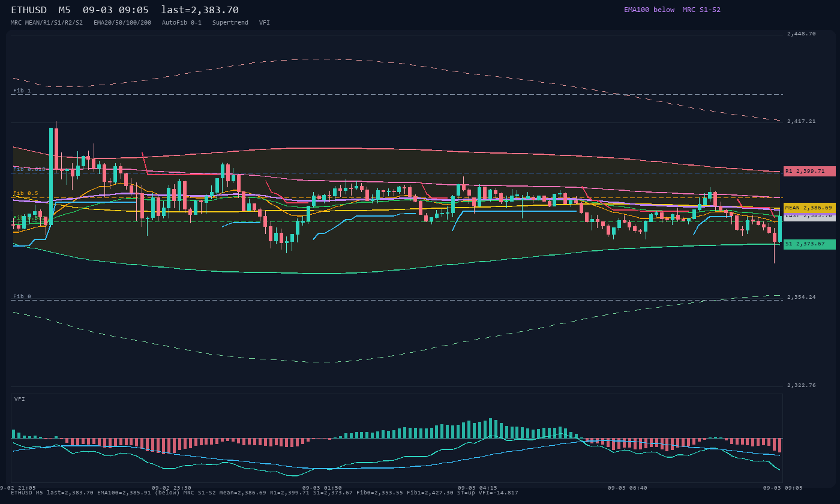
Task: Click the S1 2,373.67 price tag
Action: pyautogui.click(x=809, y=244)
